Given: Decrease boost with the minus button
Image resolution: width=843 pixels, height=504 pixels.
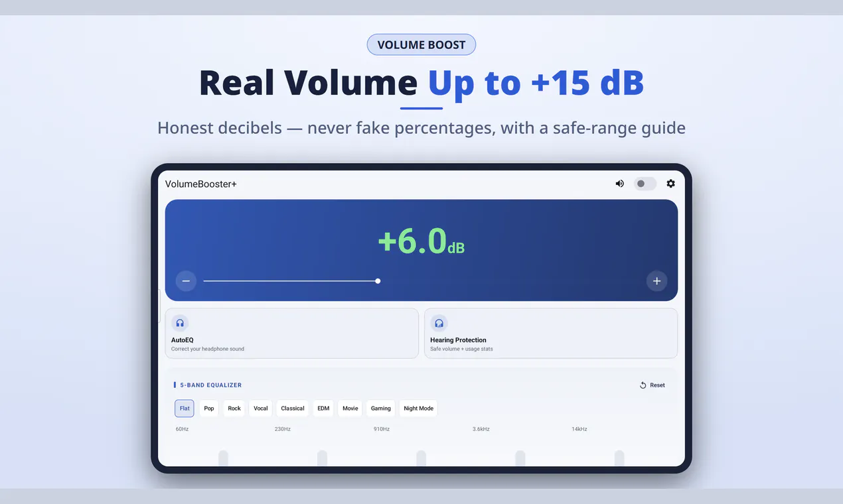Looking at the screenshot, I should point(186,281).
